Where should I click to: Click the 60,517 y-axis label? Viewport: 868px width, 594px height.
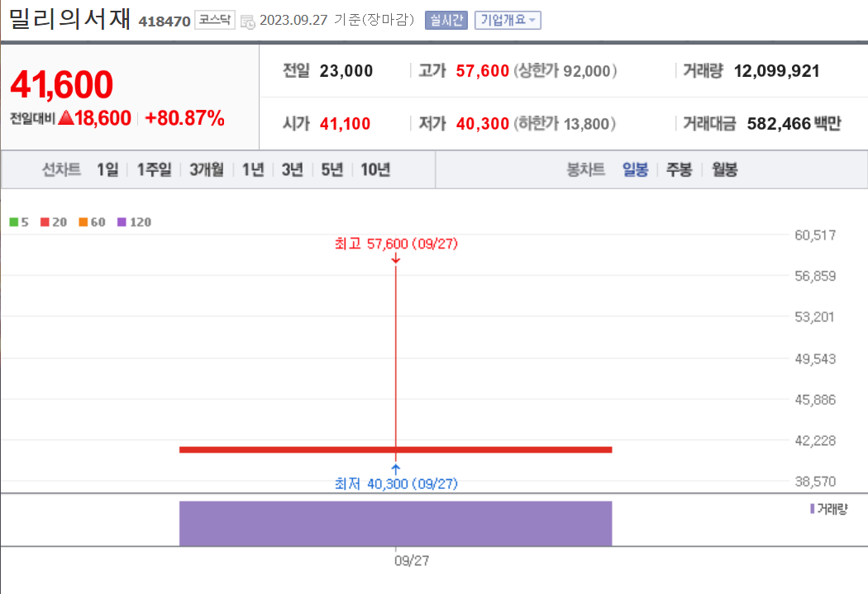tap(815, 235)
